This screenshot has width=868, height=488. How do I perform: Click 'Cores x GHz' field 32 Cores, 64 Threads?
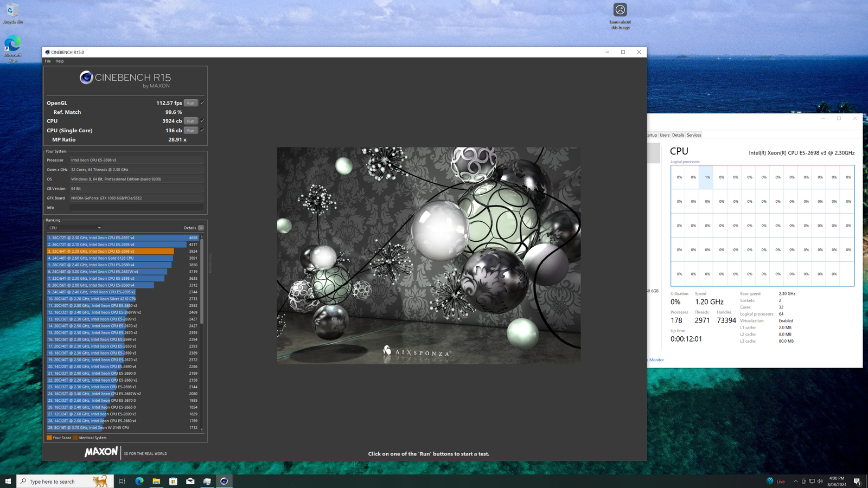(x=136, y=170)
